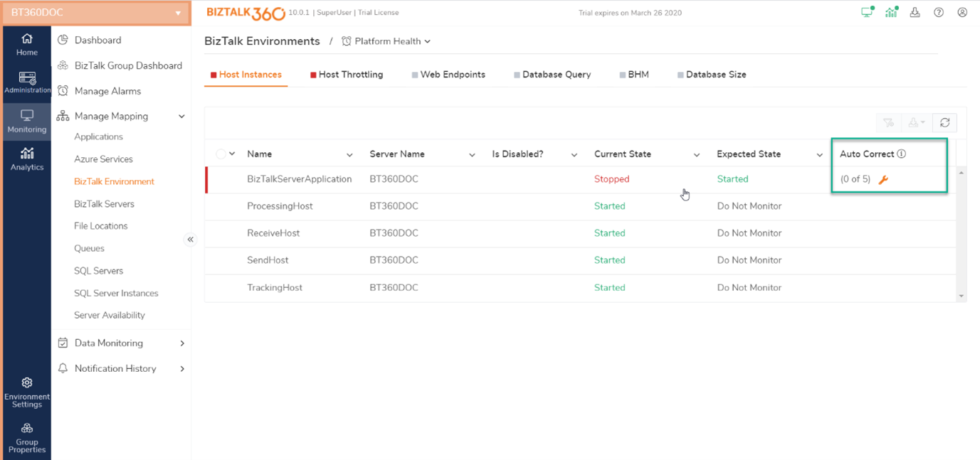
Task: Open the BT360DOC environment dropdown
Action: [97, 13]
